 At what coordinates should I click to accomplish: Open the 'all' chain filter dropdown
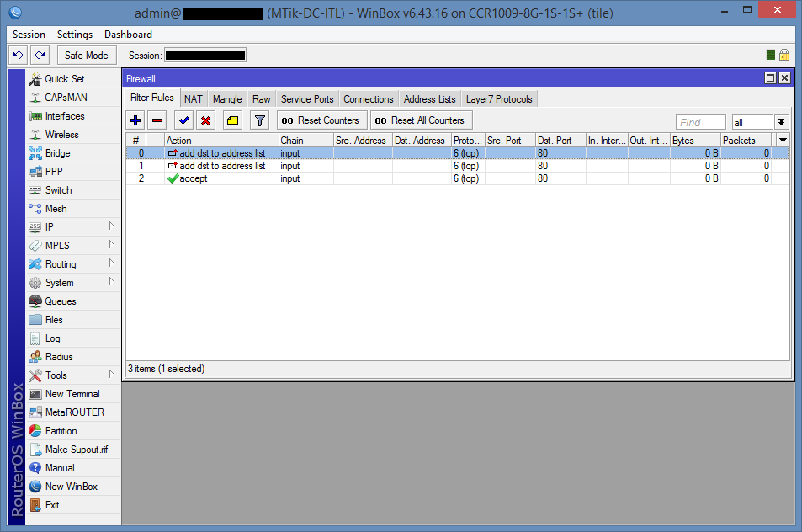(781, 122)
